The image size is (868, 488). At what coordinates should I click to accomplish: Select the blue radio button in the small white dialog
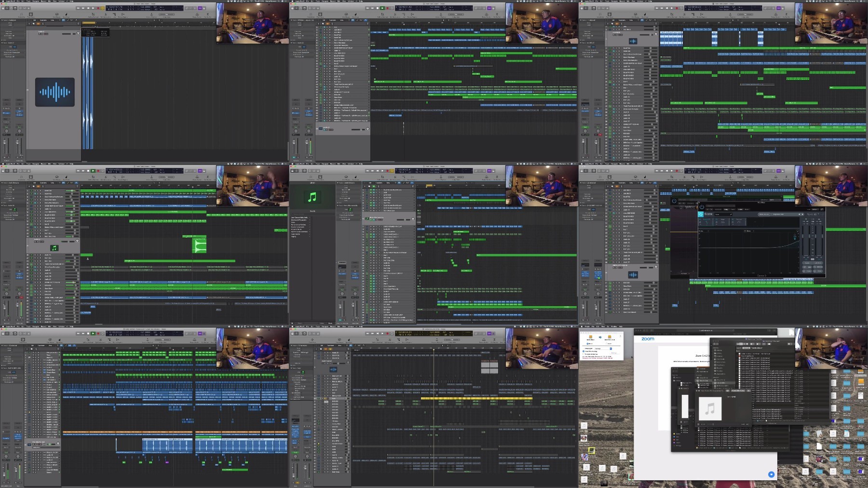[x=587, y=344]
